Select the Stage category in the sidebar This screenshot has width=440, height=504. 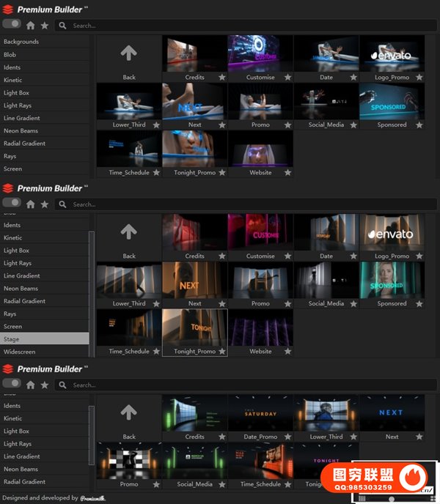pyautogui.click(x=12, y=339)
